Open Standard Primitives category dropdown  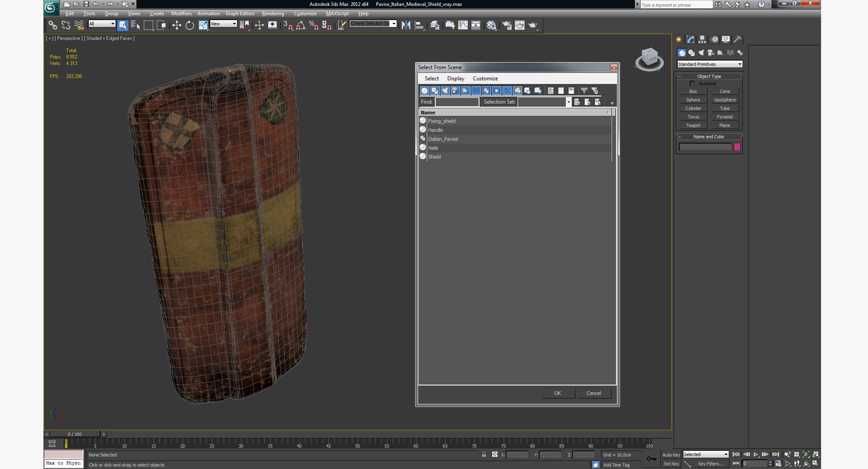[x=710, y=64]
